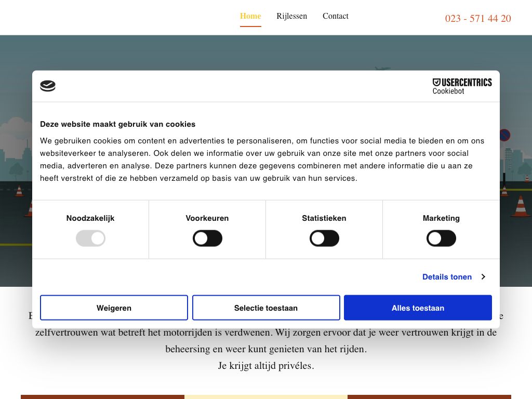Click the airplane silhouette in the sky
This screenshot has width=532, height=399.
tap(382, 68)
